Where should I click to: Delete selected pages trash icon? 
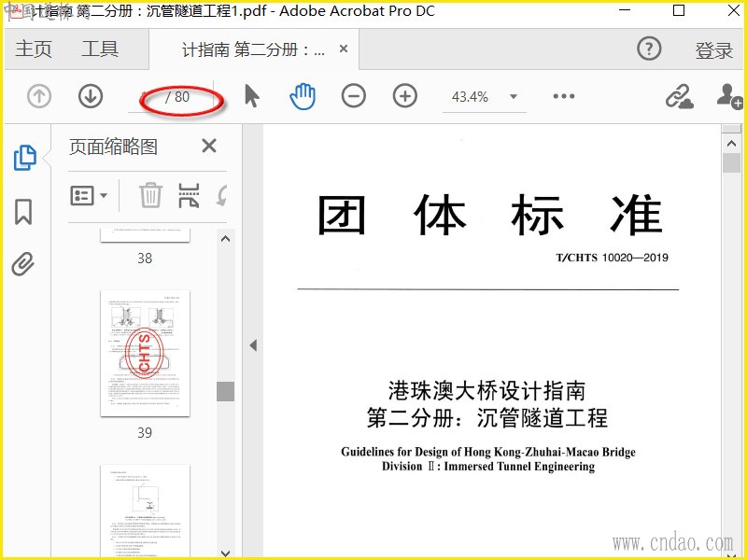(x=150, y=195)
